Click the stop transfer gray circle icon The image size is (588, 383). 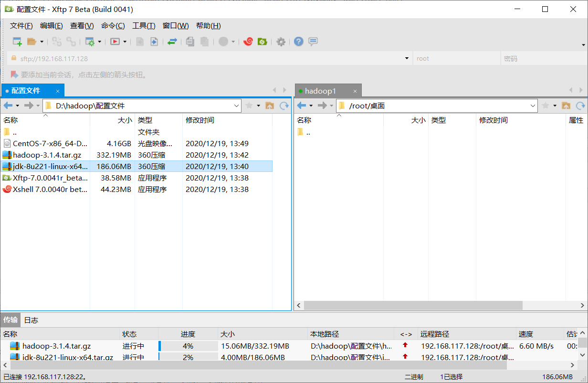point(223,42)
